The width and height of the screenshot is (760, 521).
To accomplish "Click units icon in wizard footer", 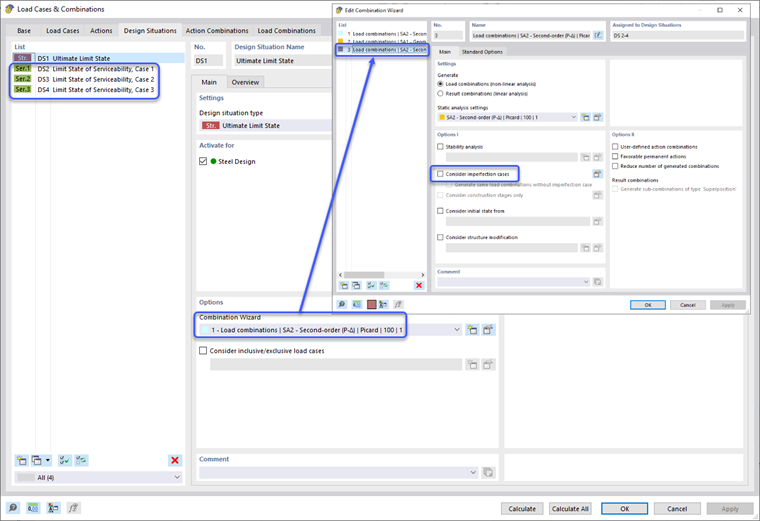I will click(x=357, y=304).
